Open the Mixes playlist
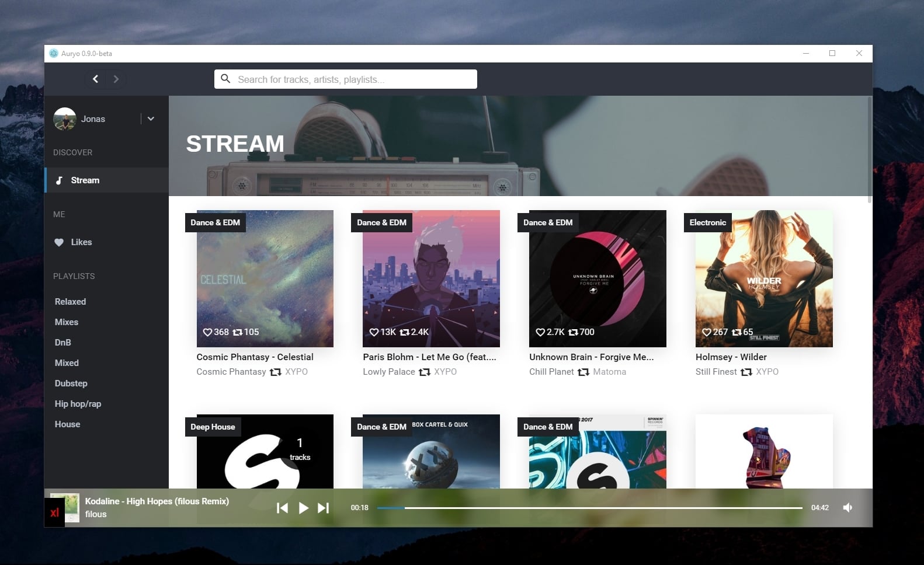924x565 pixels. 66,322
